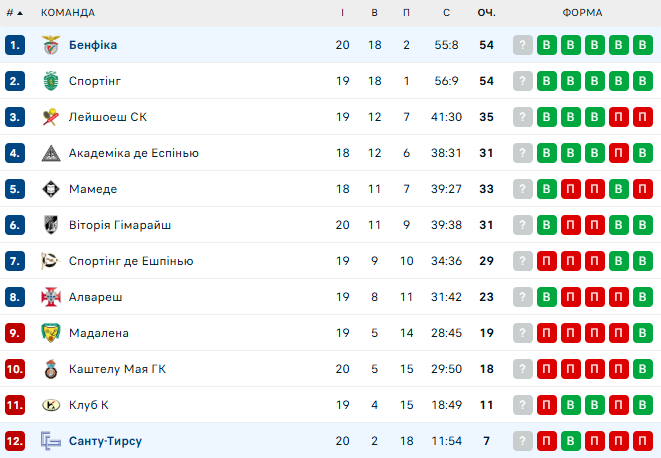Select the Лейшоеш СК team emblem

coord(51,117)
